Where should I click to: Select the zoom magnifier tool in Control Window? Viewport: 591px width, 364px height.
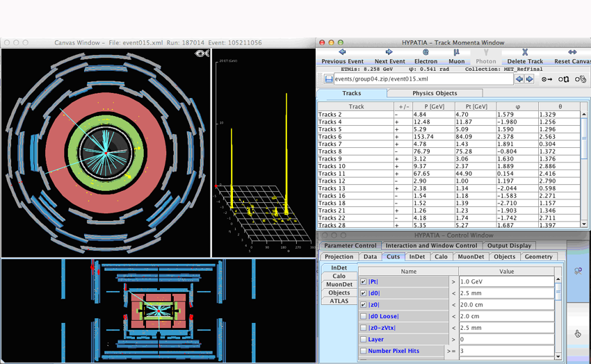578,271
